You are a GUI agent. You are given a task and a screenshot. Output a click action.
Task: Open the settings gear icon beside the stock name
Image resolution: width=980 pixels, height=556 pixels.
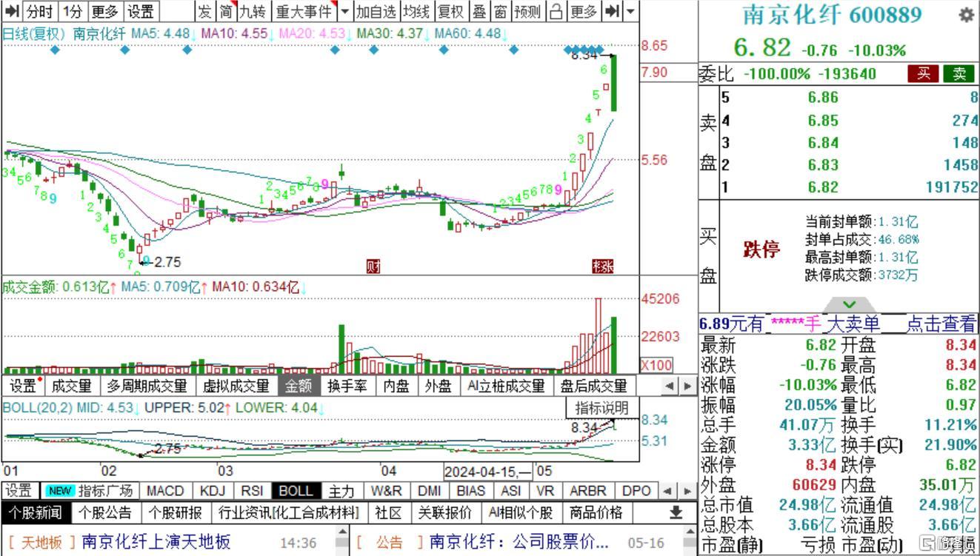coord(966,16)
